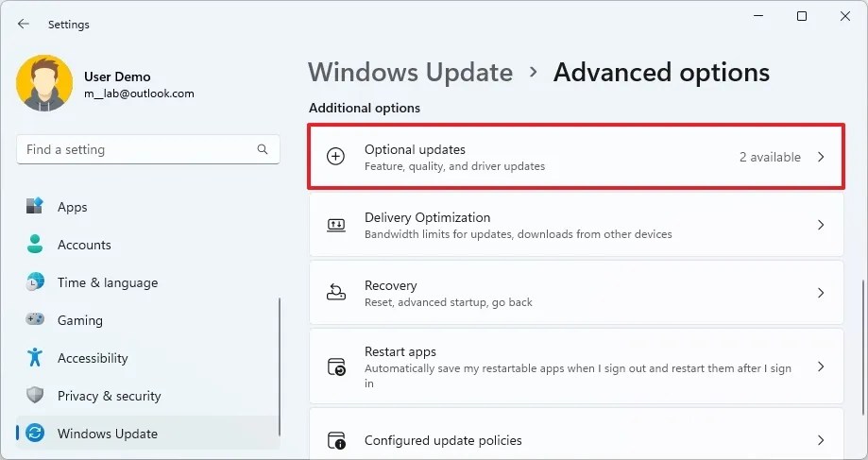Open Time & language settings
The width and height of the screenshot is (868, 460).
[x=147, y=282]
